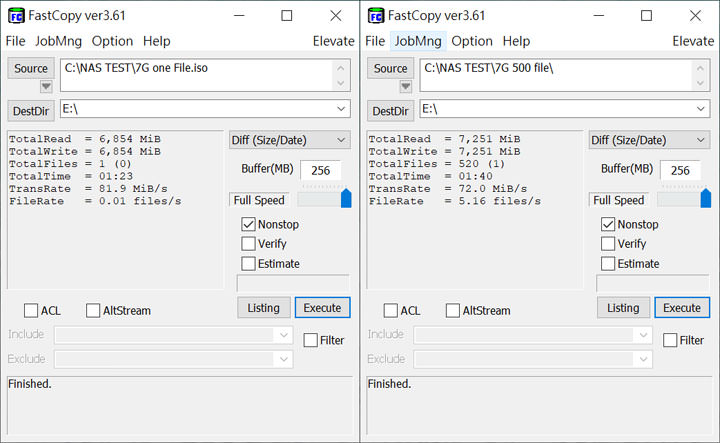This screenshot has width=720, height=443.
Task: Enable Verify in the one File.iso window
Action: click(x=249, y=244)
